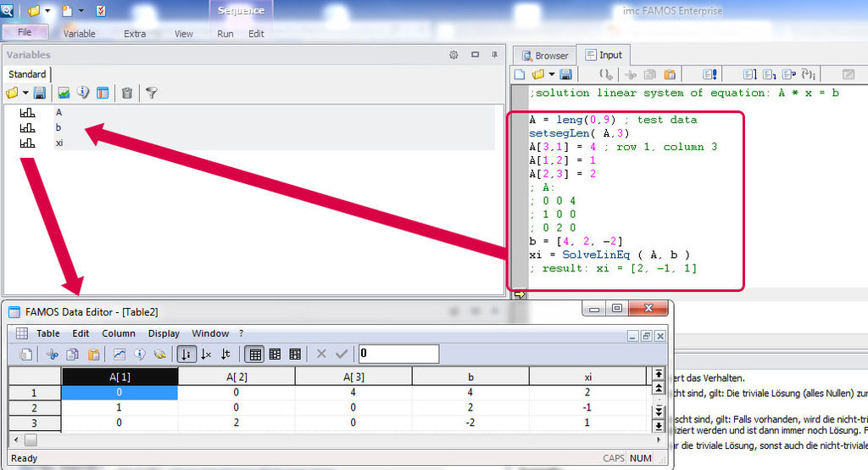Select variable xi in the Variables list
868x470 pixels.
tap(59, 143)
